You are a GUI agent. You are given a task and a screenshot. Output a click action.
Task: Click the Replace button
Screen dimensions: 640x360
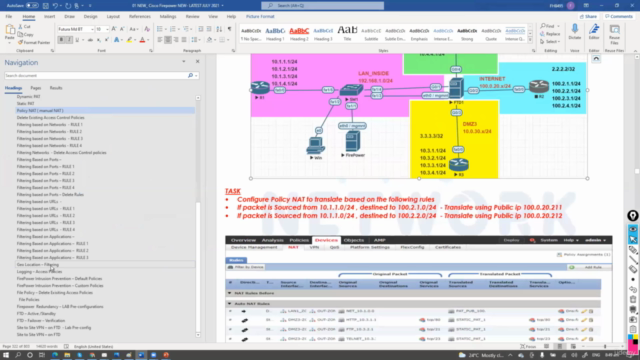click(x=550, y=34)
